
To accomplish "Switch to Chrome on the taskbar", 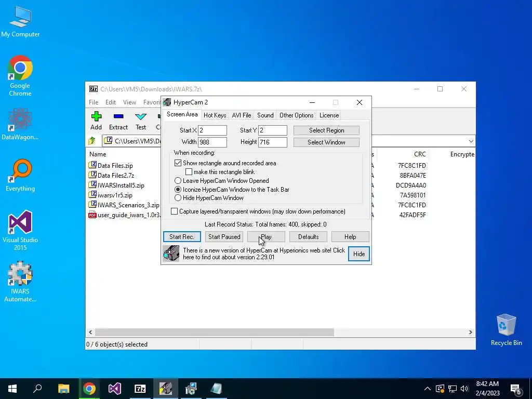I will pyautogui.click(x=89, y=389).
